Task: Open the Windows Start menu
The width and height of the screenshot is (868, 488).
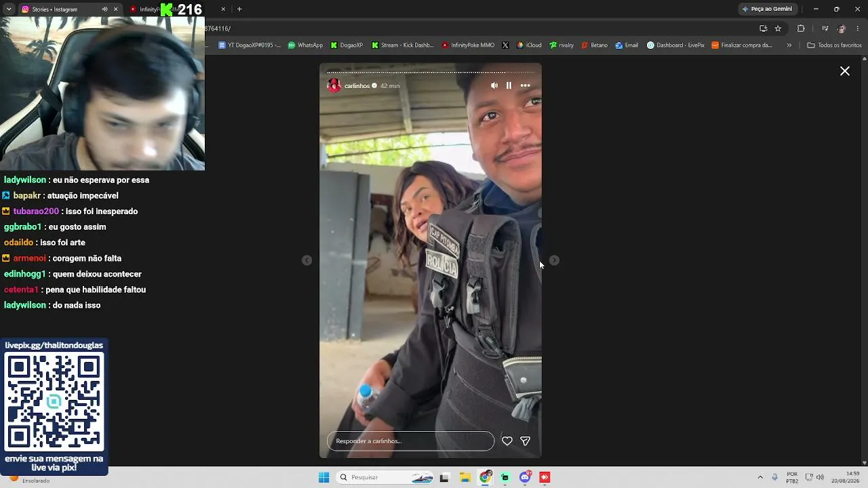Action: tap(324, 477)
